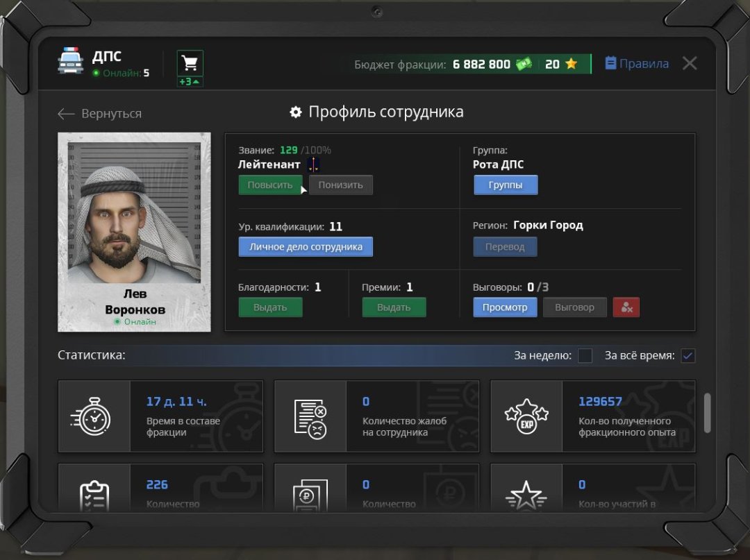Image resolution: width=750 pixels, height=560 pixels.
Task: Click the employee portrait photo
Action: click(x=135, y=212)
